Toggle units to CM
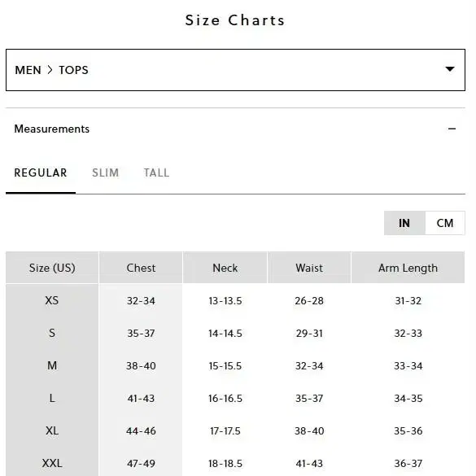 pos(445,223)
